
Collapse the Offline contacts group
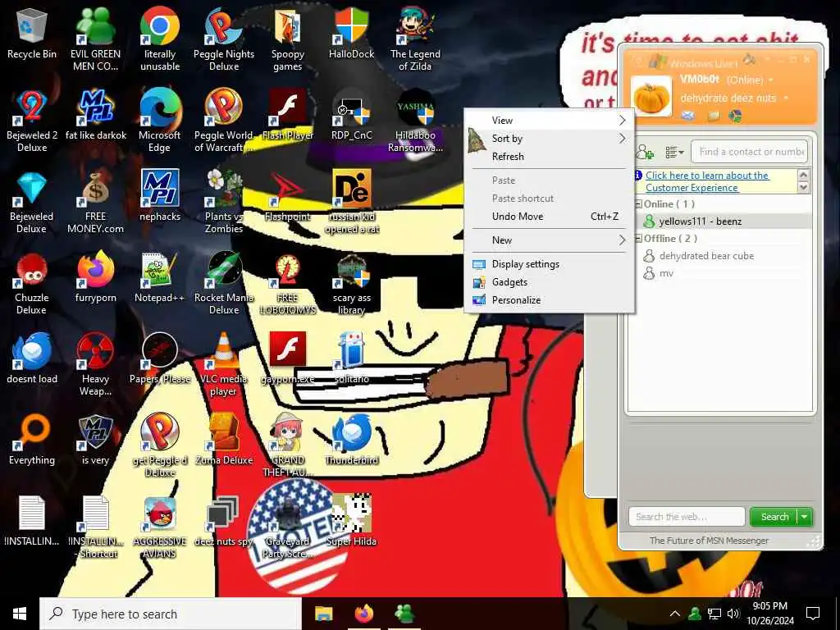coord(638,239)
